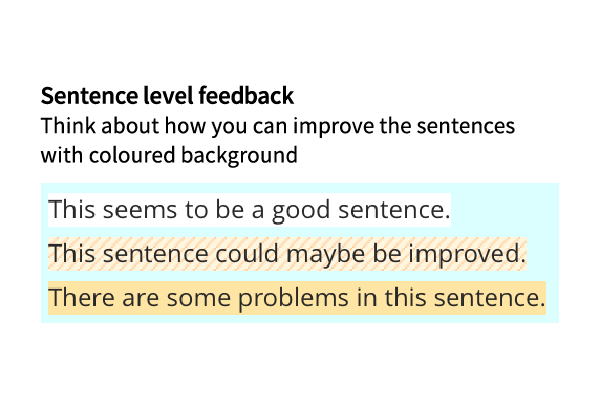
Task: Select the striped sentence "This sentence could maybe be improved."
Action: [x=286, y=254]
